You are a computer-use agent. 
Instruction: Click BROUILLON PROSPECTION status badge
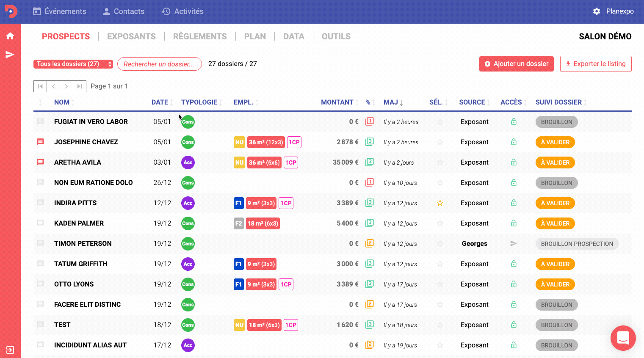click(577, 244)
